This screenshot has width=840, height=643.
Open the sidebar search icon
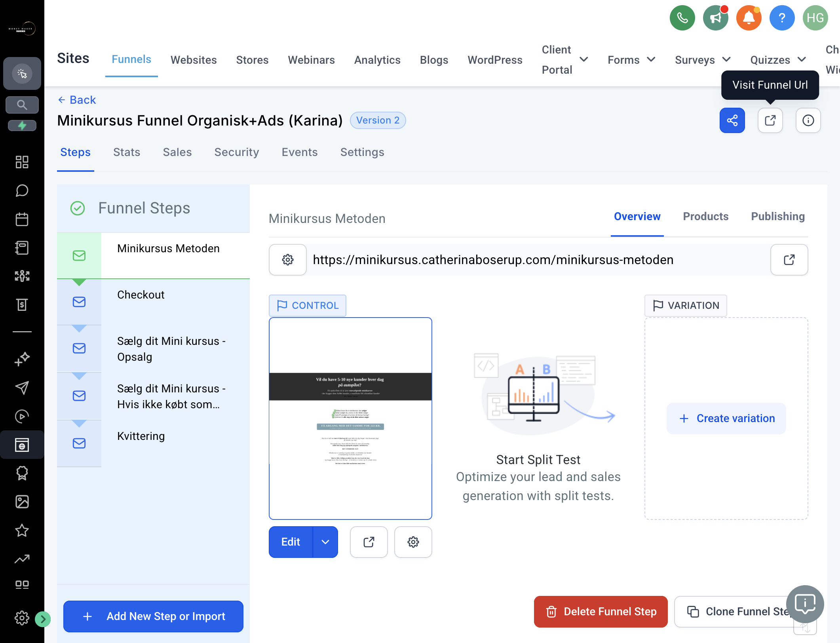22,105
